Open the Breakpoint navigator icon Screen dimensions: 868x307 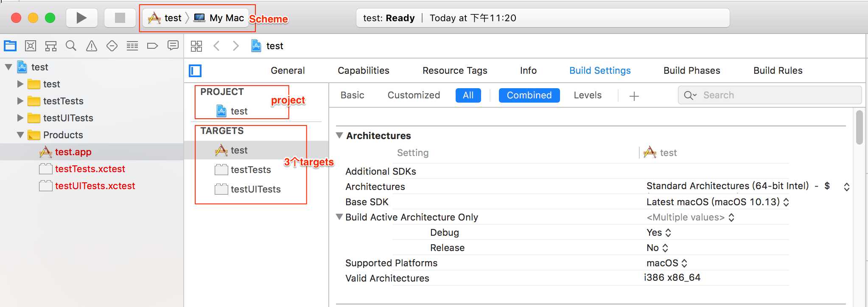tap(152, 46)
